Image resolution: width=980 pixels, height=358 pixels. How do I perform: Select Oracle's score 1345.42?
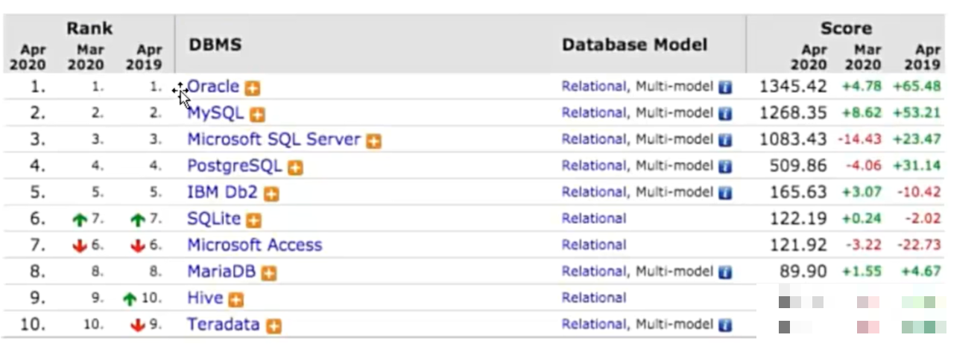pos(793,86)
